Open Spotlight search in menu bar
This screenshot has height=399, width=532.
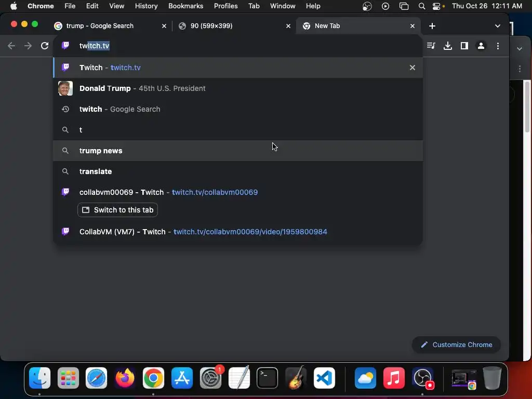422,6
